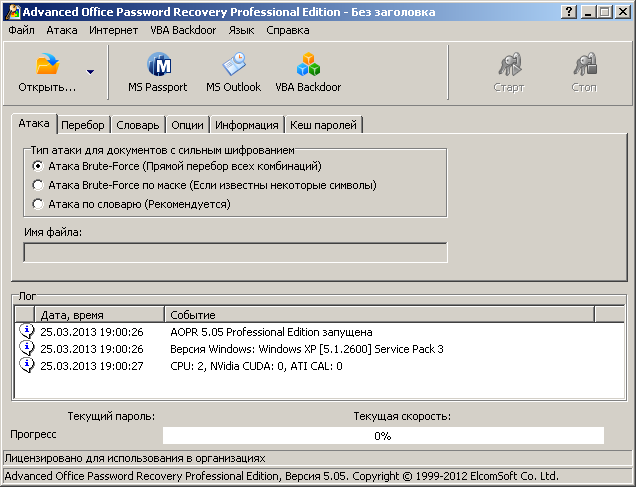Click the Версия Windows log entry text
Image resolution: width=636 pixels, height=487 pixels.
pos(307,349)
